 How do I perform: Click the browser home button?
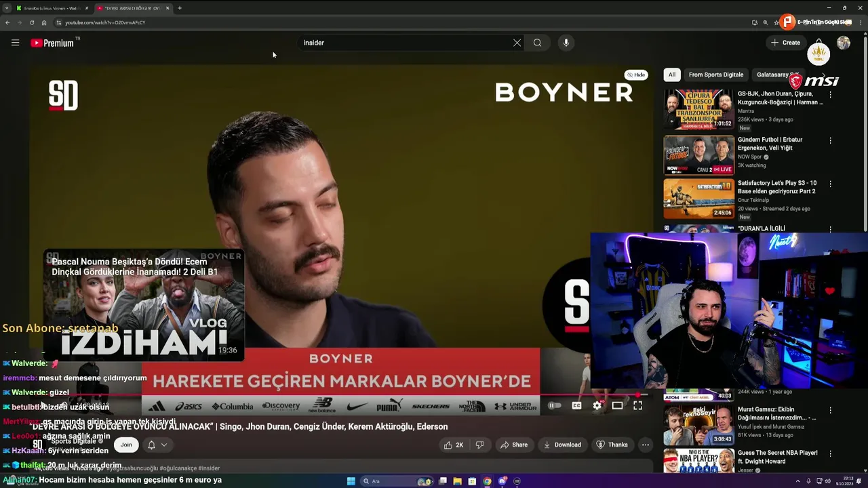pos(44,22)
